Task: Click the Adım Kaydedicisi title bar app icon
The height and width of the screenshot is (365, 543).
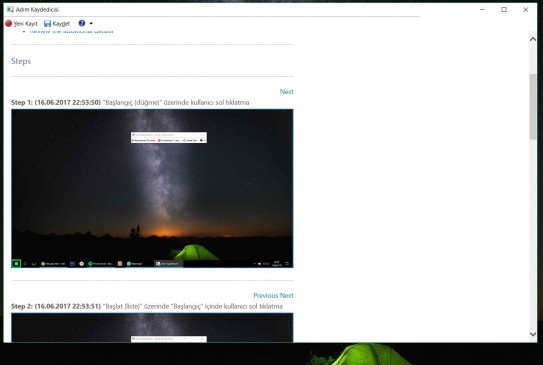Action: coord(10,9)
